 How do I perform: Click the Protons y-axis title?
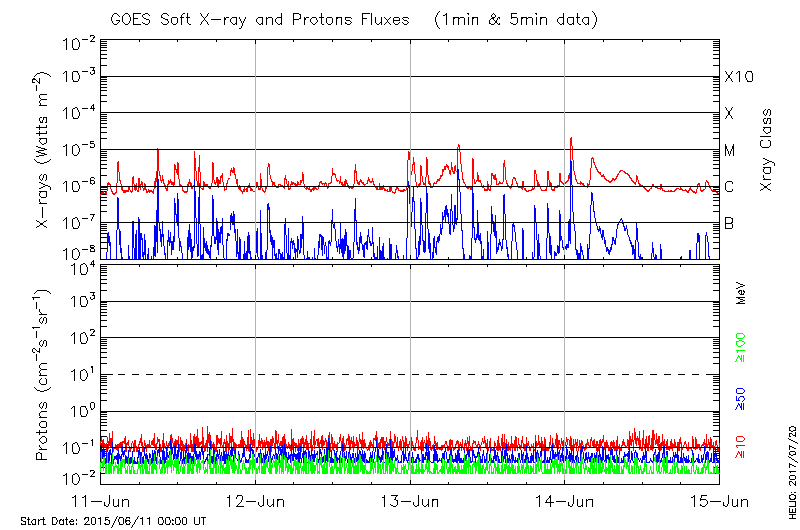pos(43,375)
